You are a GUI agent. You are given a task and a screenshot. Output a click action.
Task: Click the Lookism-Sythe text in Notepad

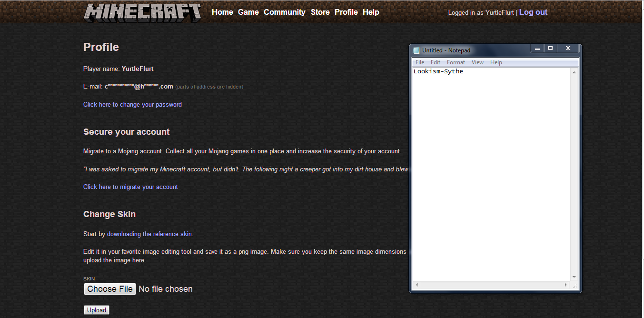click(x=438, y=71)
